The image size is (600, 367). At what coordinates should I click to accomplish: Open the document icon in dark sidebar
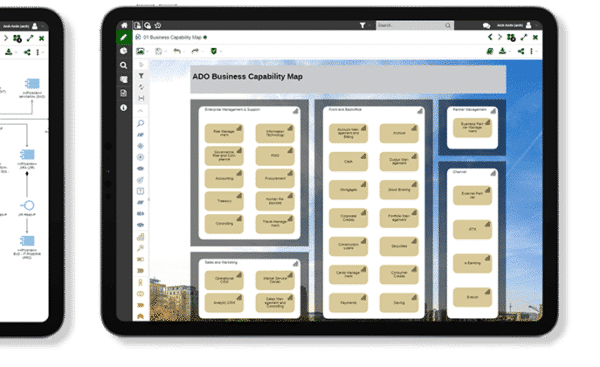(124, 93)
